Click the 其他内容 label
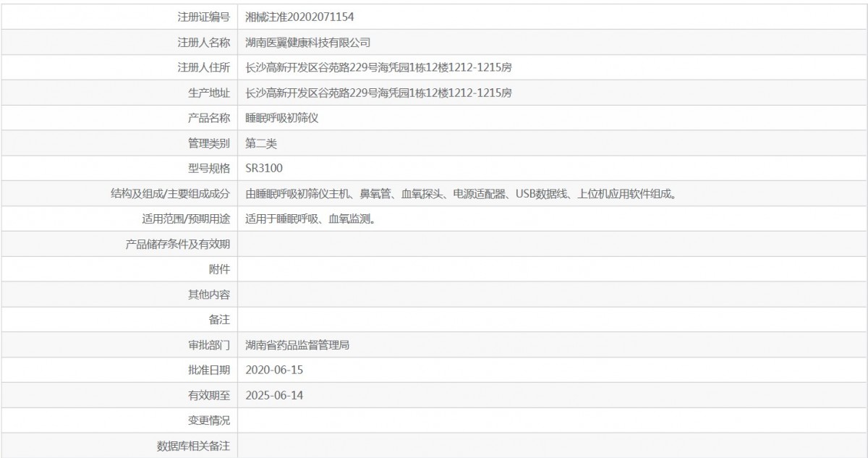The image size is (868, 458). coord(209,294)
